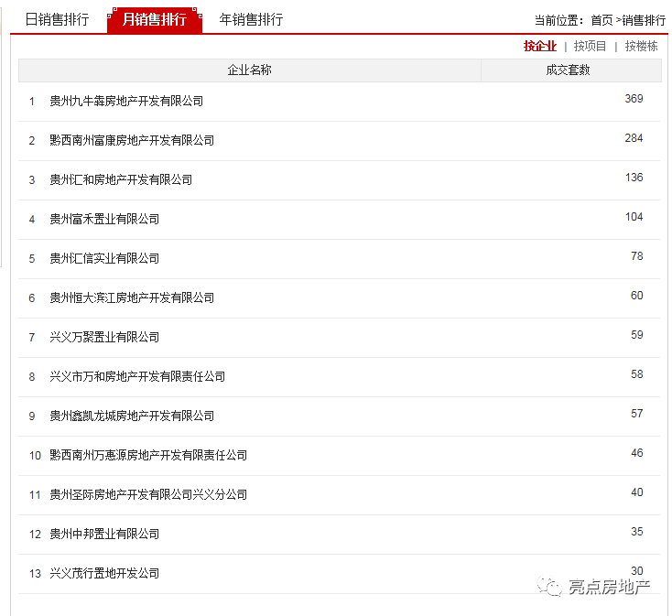Switch to the 日销售排行 tab
672x616 pixels.
click(58, 19)
